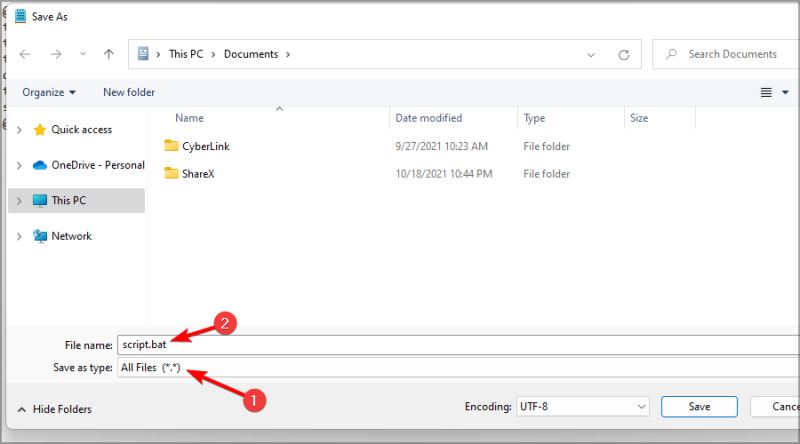The image size is (800, 444).
Task: Change the view layout icon
Action: point(766,92)
